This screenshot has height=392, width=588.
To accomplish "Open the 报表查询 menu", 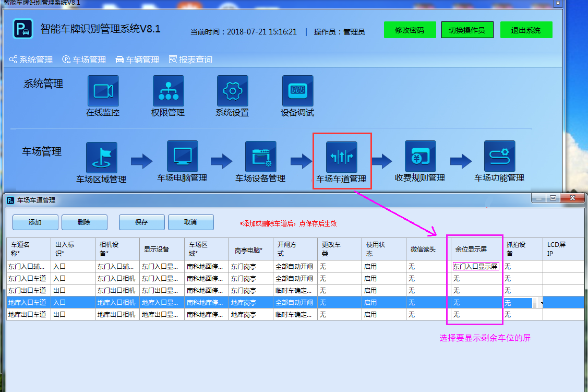I will (x=190, y=60).
